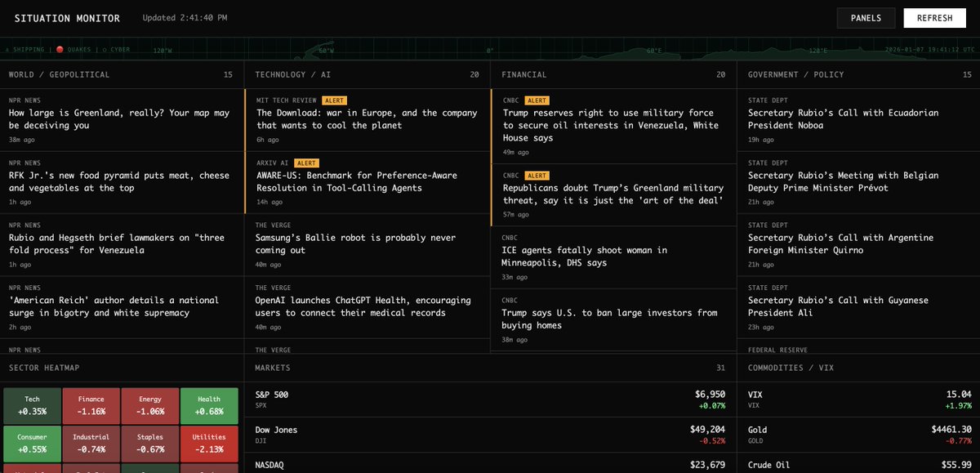This screenshot has width=980, height=473.
Task: Open RFK Jr. food pyramid article
Action: click(122, 182)
